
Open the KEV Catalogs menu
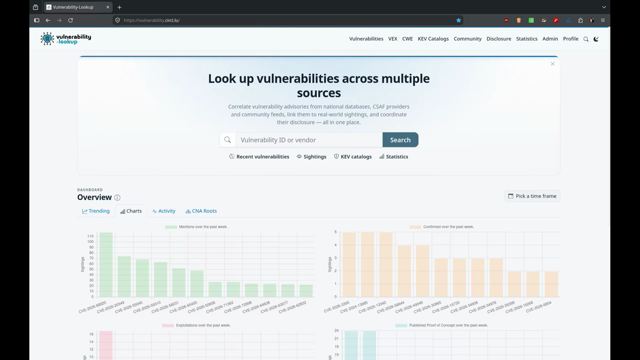tap(433, 39)
